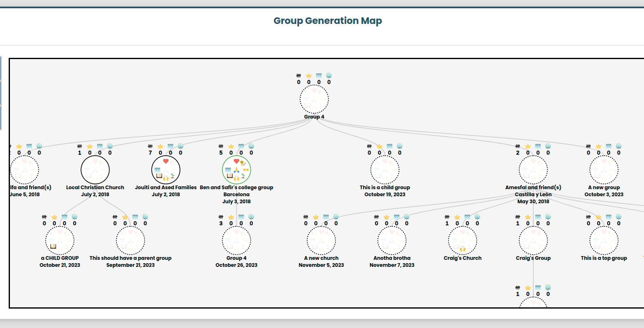
Task: Click tally icon above Craig's Church
Action: 447,217
